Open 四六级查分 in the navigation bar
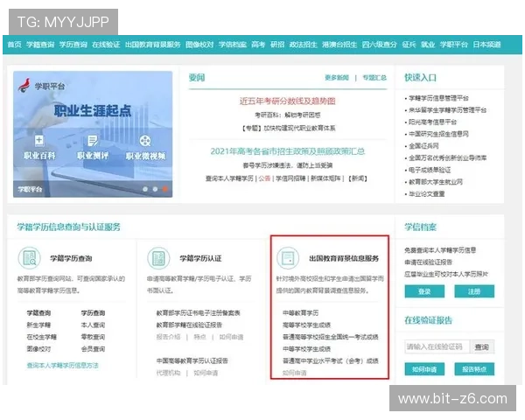This screenshot has height=420, width=525. point(380,45)
